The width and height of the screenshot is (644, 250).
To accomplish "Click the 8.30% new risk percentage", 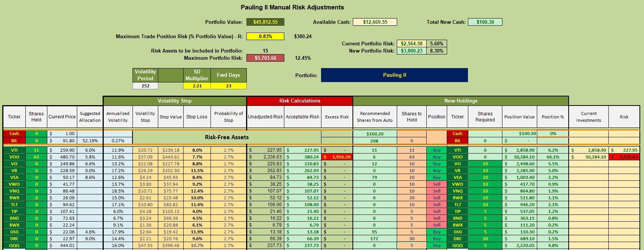I will pyautogui.click(x=437, y=51).
